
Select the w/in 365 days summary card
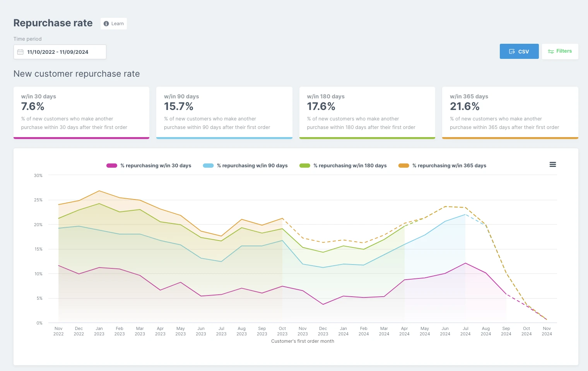pos(510,113)
